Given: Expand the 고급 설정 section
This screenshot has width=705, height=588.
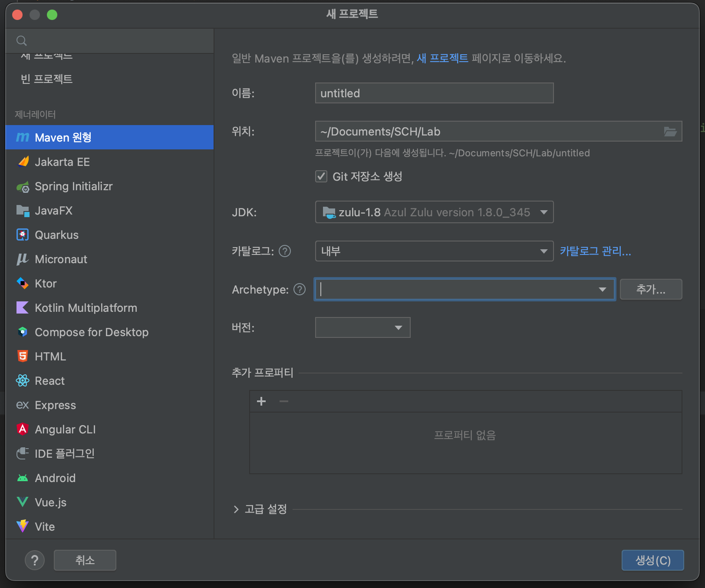Looking at the screenshot, I should 236,509.
